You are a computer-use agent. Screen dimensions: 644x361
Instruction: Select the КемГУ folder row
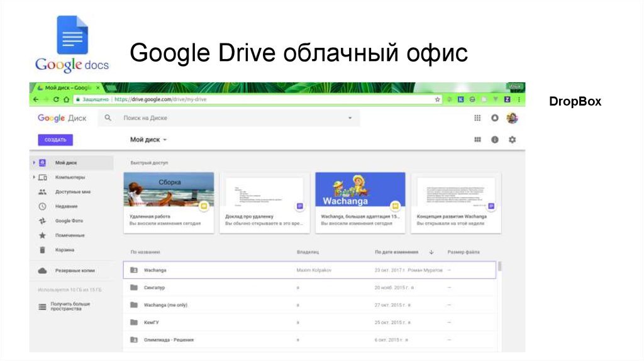[x=309, y=323]
